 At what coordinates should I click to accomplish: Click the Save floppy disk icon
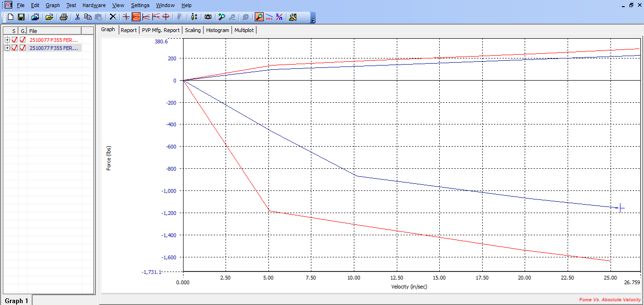(x=21, y=17)
